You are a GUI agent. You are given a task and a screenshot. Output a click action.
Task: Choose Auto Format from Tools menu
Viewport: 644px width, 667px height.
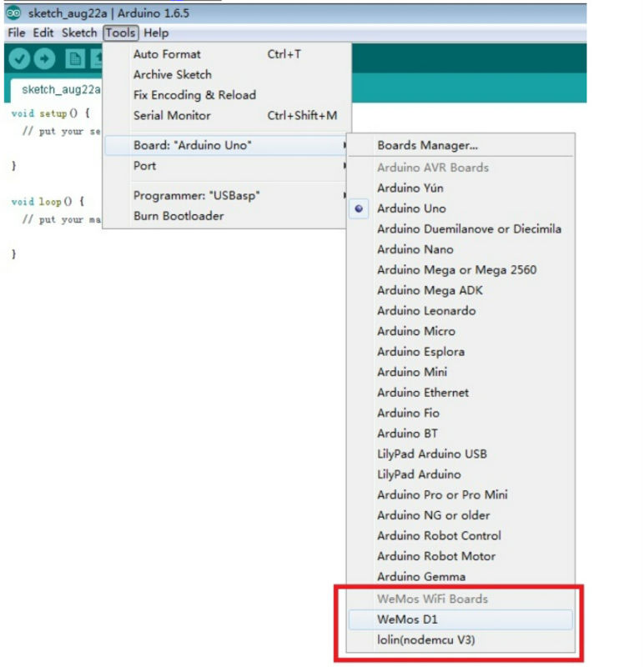point(167,54)
